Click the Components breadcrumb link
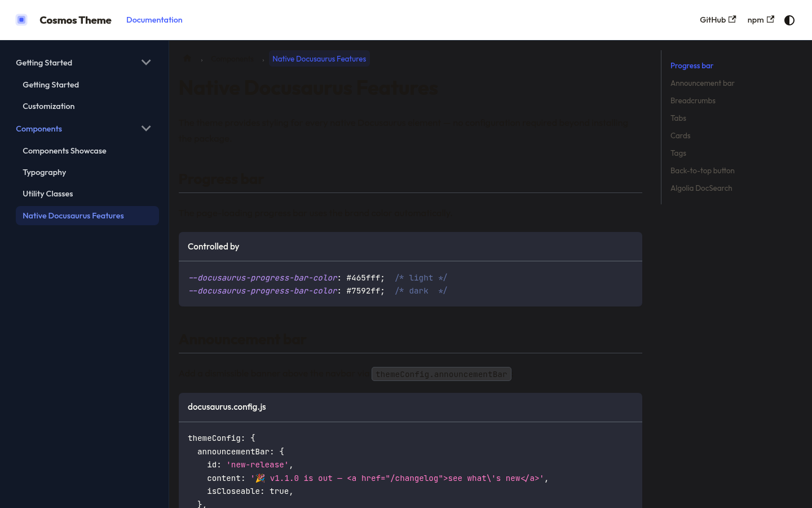 (x=233, y=59)
